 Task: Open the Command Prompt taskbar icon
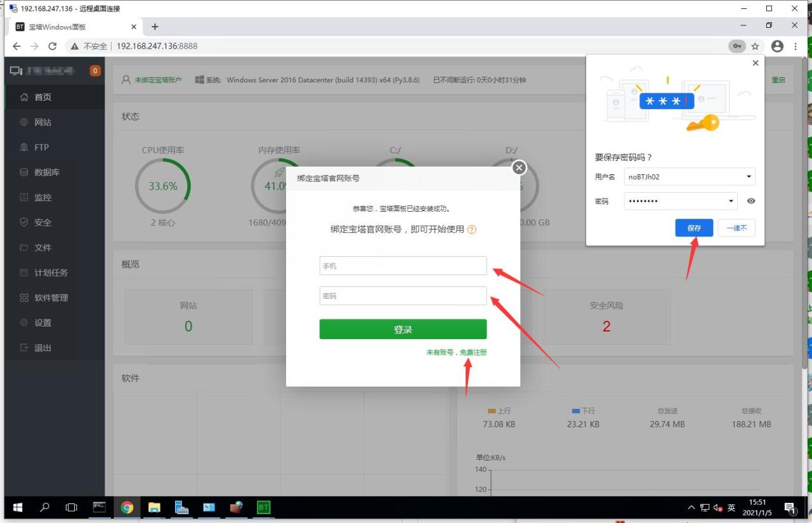[99, 507]
